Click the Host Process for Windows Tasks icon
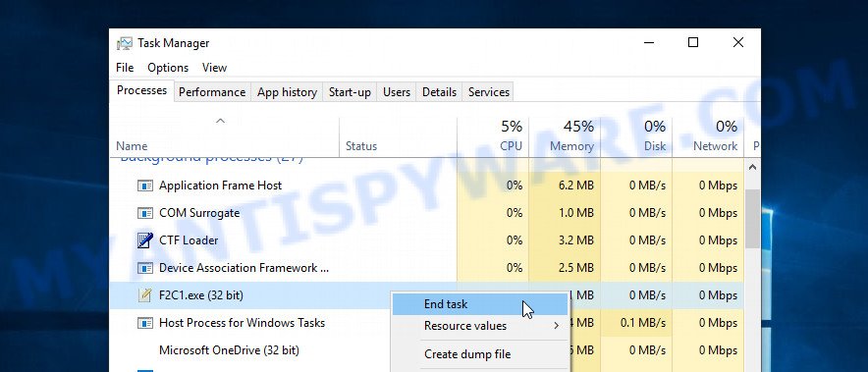The height and width of the screenshot is (372, 868). [x=145, y=323]
